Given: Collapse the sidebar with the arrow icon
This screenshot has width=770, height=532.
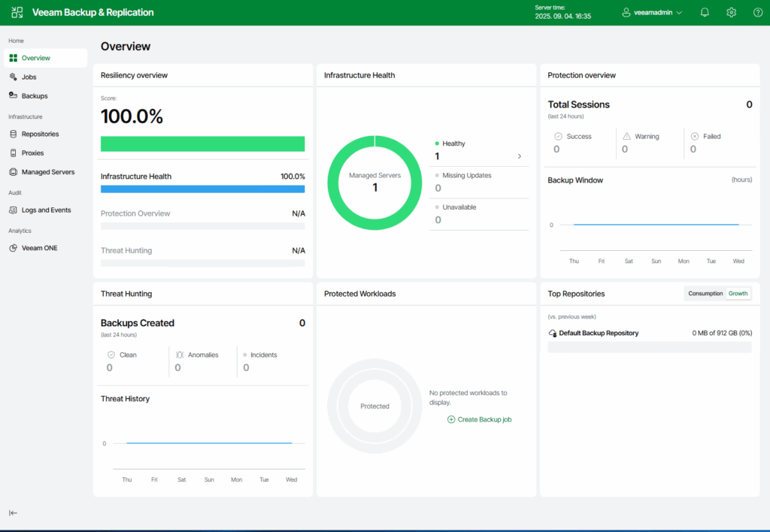Looking at the screenshot, I should (13, 512).
